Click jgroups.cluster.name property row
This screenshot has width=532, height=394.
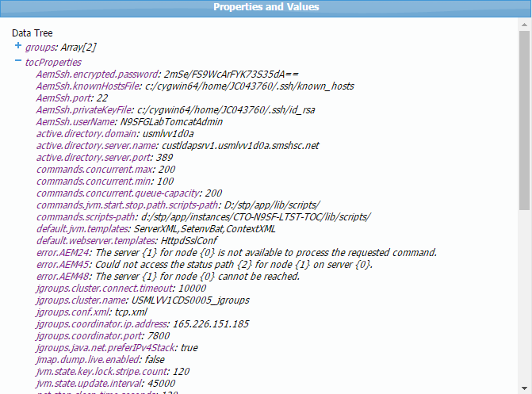click(143, 300)
